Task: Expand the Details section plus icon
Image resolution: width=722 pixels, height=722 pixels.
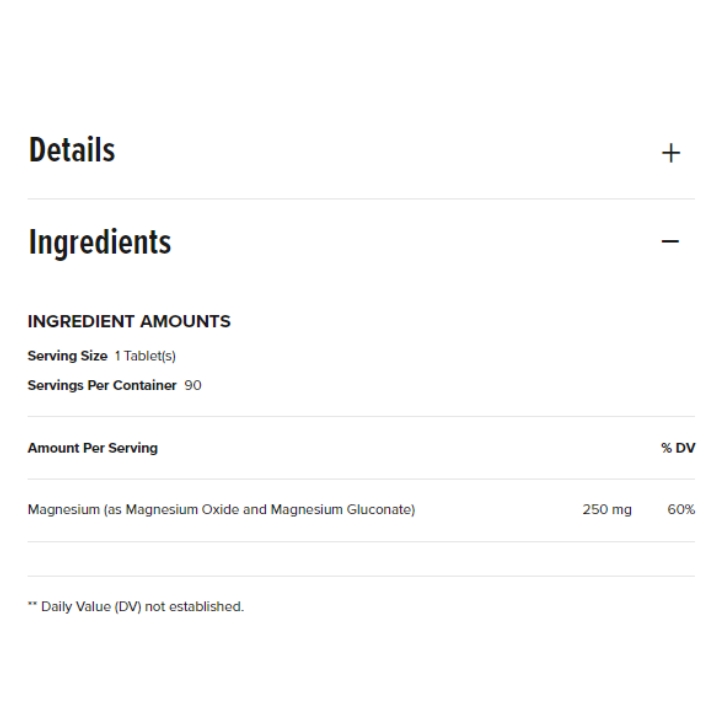Action: (x=670, y=153)
